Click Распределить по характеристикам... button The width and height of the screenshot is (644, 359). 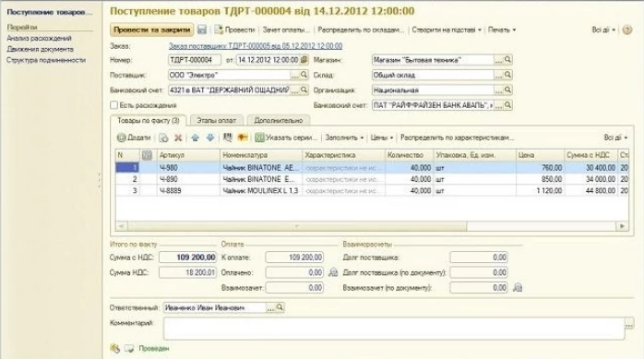click(457, 138)
